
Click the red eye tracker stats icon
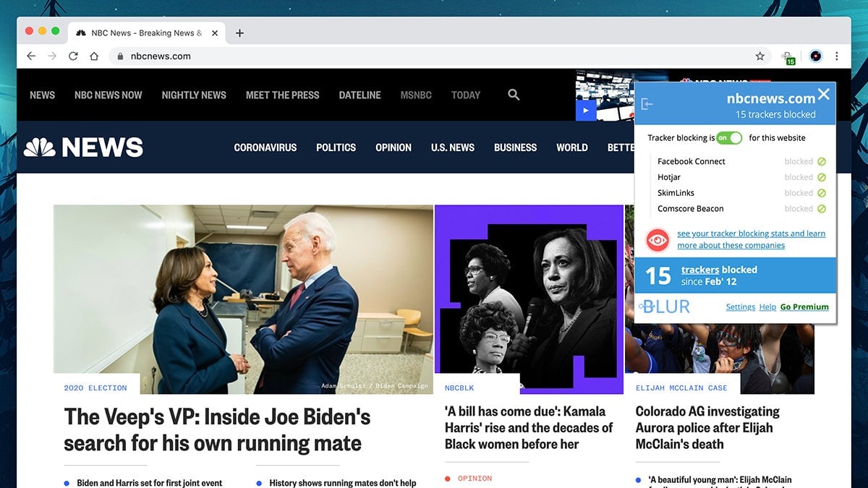pyautogui.click(x=658, y=239)
